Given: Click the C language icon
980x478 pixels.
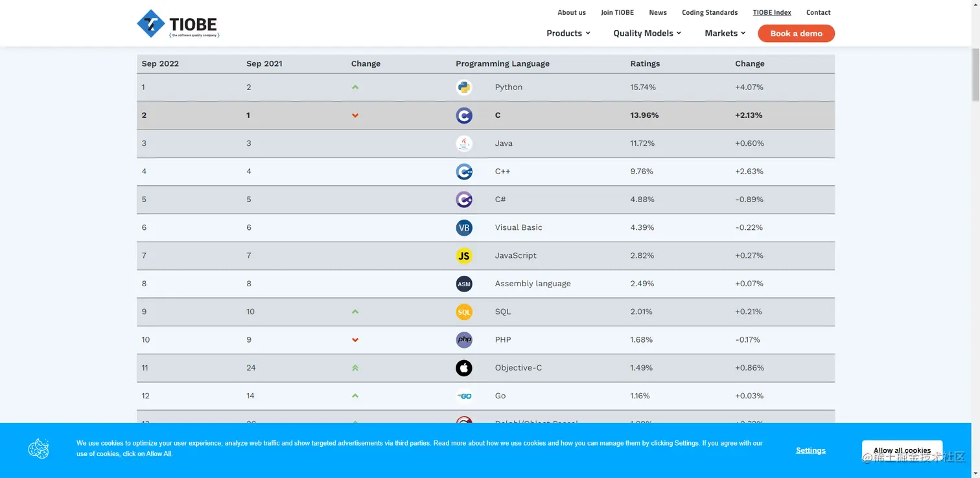Looking at the screenshot, I should click(464, 115).
